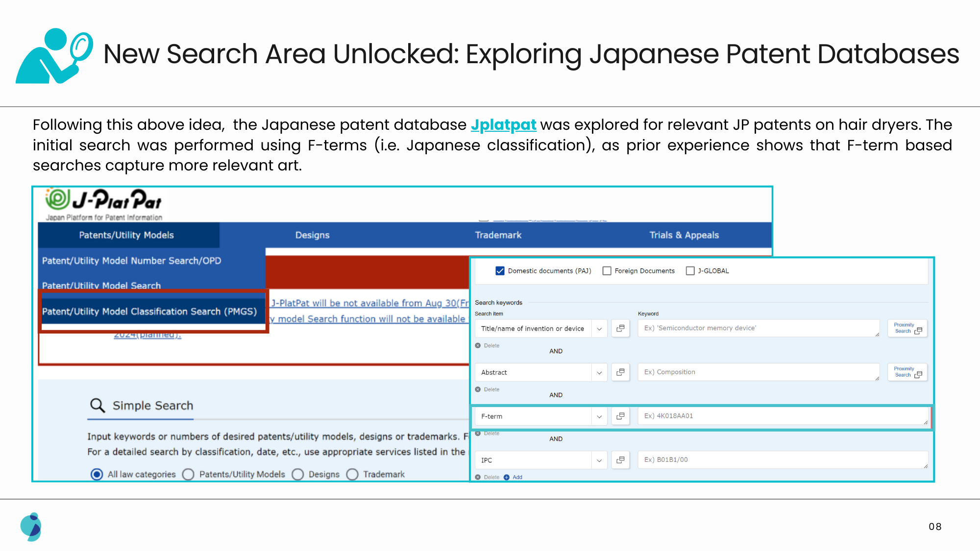The width and height of the screenshot is (980, 551).
Task: Expand IPC search item dropdown
Action: click(x=599, y=460)
